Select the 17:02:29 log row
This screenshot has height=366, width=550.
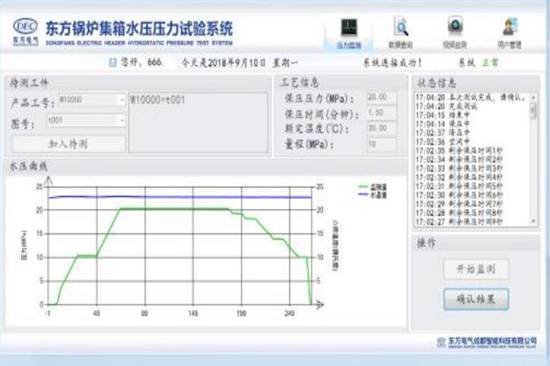click(459, 204)
